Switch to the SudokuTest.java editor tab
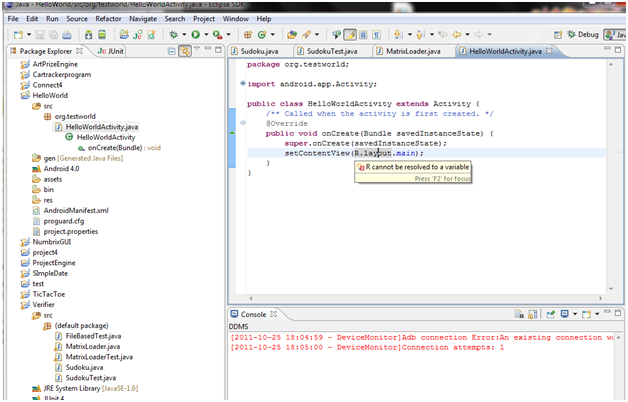This screenshot has height=402, width=628. (332, 50)
